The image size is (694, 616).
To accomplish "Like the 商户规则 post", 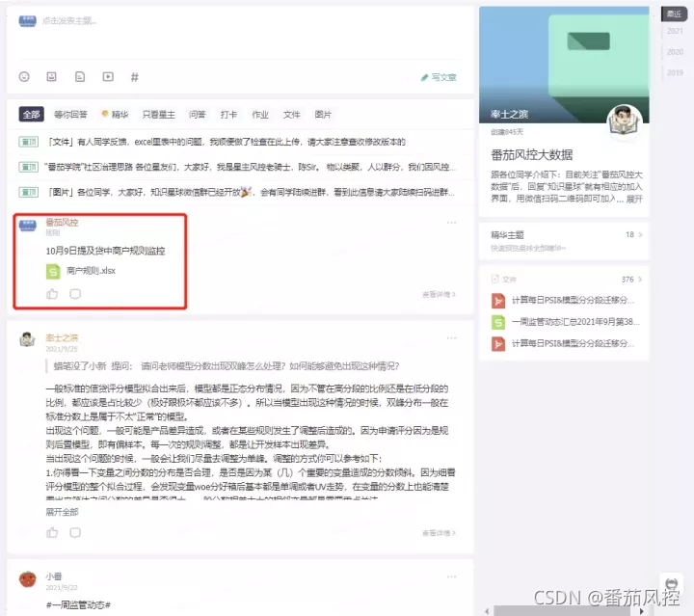I will click(x=52, y=294).
